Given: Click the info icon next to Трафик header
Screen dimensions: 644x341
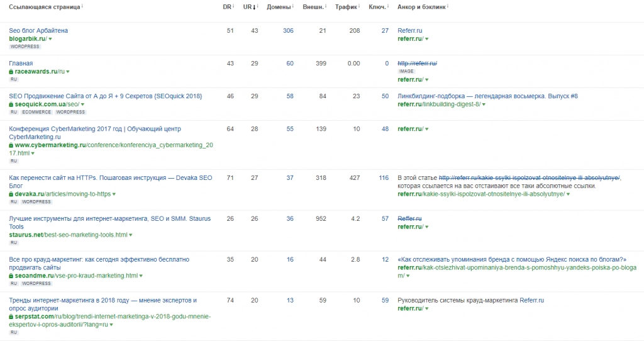Looking at the screenshot, I should tap(359, 6).
